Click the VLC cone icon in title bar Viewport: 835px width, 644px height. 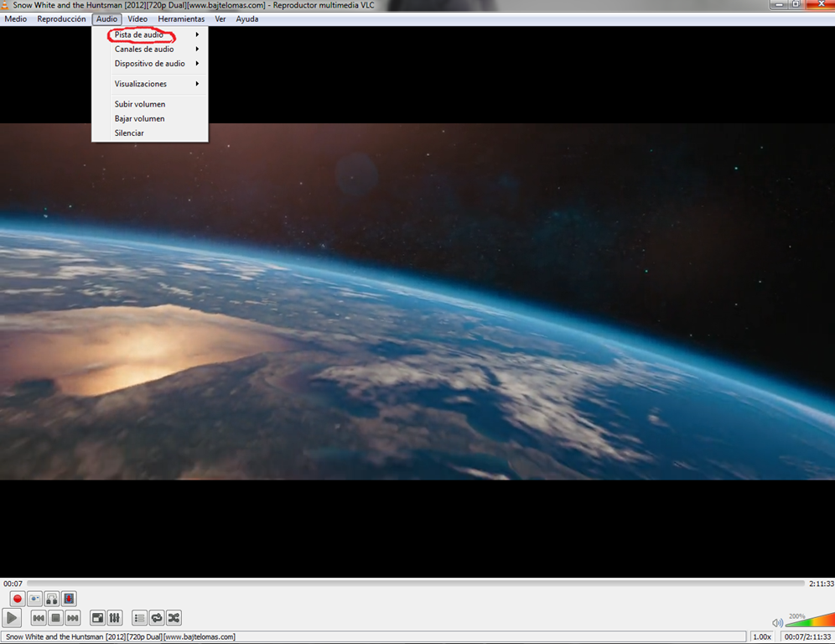[4, 5]
